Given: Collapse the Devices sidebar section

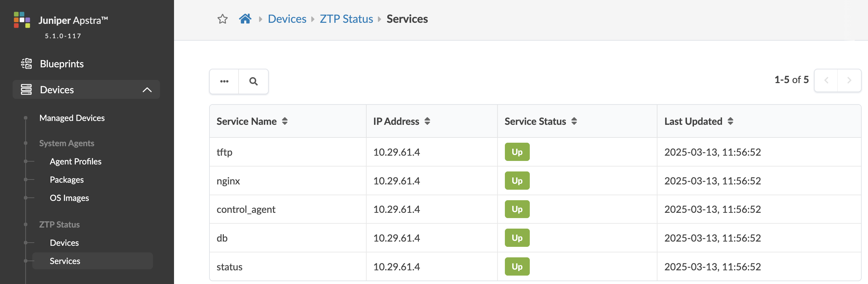Looking at the screenshot, I should [147, 90].
